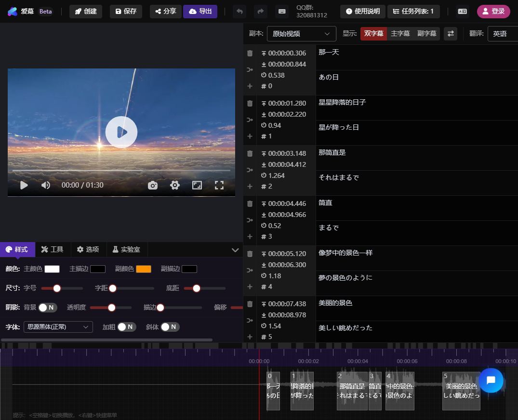
Task: Switch to the 实验室 tab
Action: [127, 250]
